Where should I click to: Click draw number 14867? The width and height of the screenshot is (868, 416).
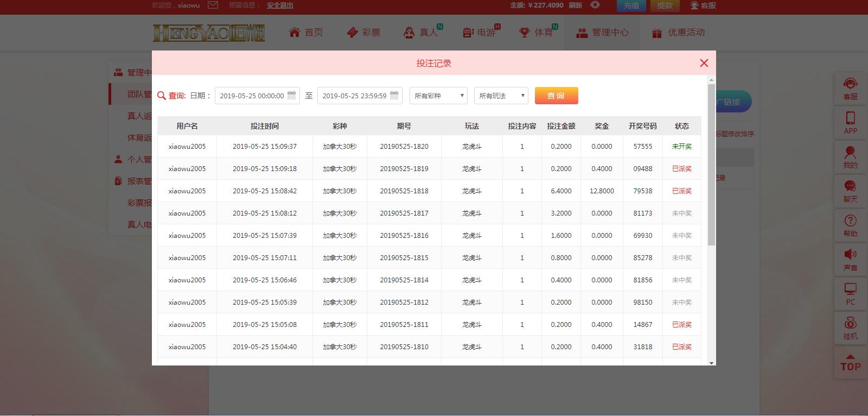643,325
